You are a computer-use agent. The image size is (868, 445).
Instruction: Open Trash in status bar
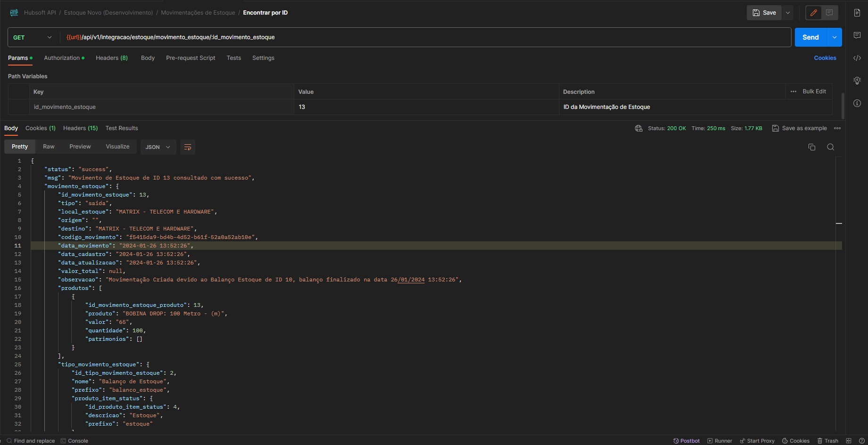click(x=828, y=441)
